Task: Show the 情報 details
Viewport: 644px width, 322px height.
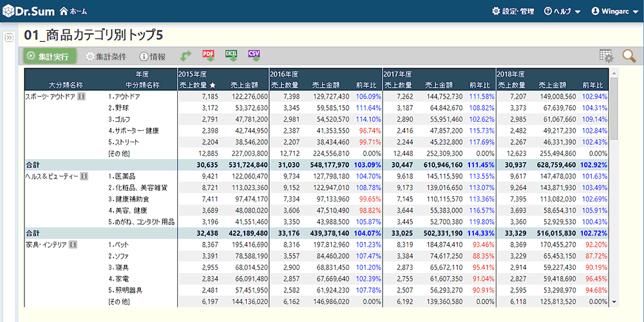Action: 152,57
